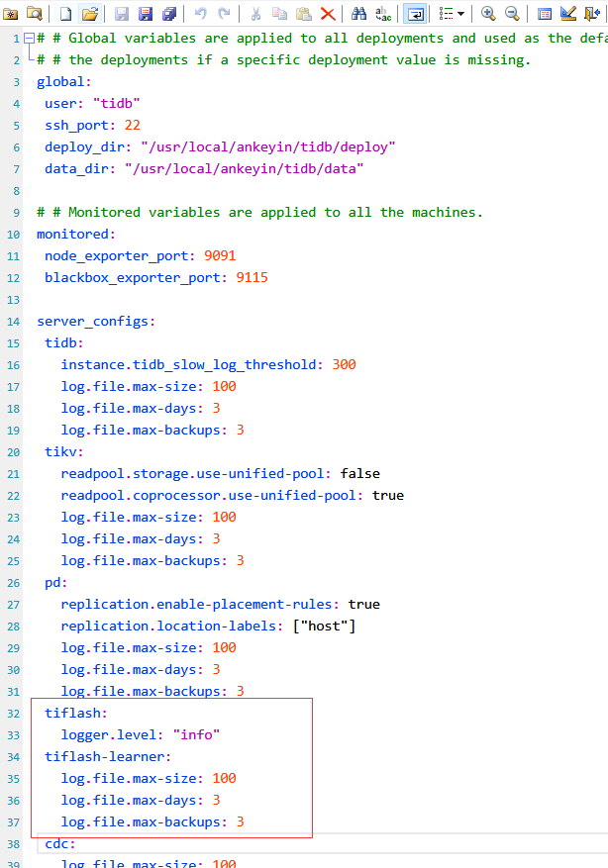Click the grayed-out Save icon
Viewport: 608px width, 868px height.
(121, 13)
